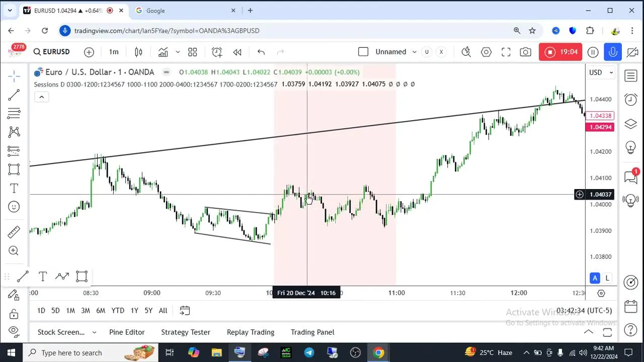Viewport: 644px width, 362px height.
Task: Toggle lock all drawings
Action: tap(14, 314)
